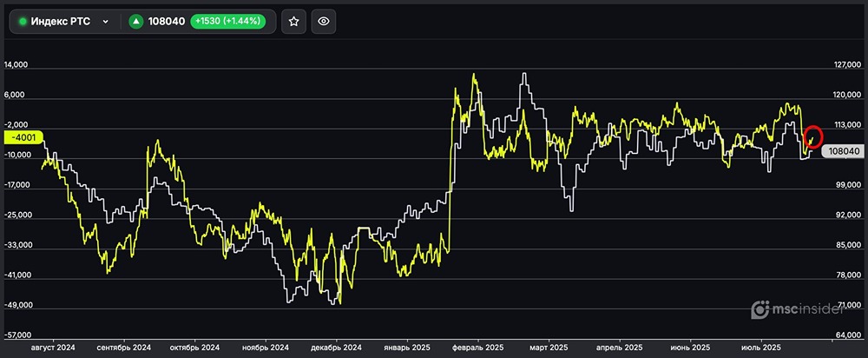Click the white 108040 right axis price tag
The image size is (868, 358).
pyautogui.click(x=844, y=150)
